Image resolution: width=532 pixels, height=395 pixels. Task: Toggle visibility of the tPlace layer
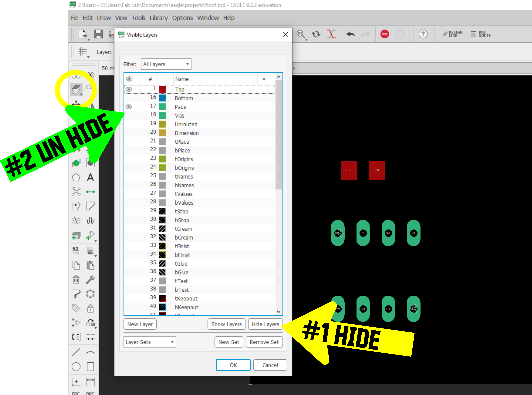[129, 142]
